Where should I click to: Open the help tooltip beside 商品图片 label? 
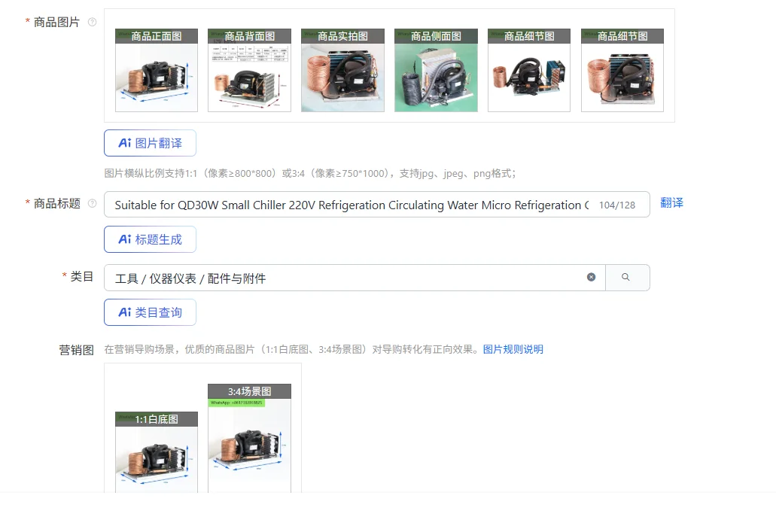[x=92, y=22]
